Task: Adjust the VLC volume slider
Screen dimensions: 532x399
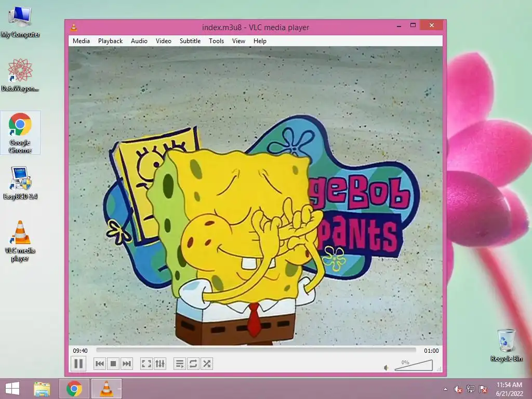Action: tap(414, 365)
